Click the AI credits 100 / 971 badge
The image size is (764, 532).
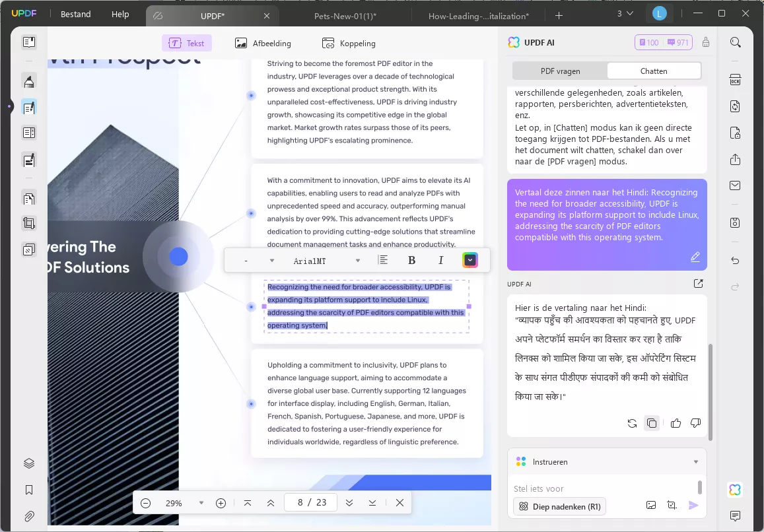(x=663, y=42)
